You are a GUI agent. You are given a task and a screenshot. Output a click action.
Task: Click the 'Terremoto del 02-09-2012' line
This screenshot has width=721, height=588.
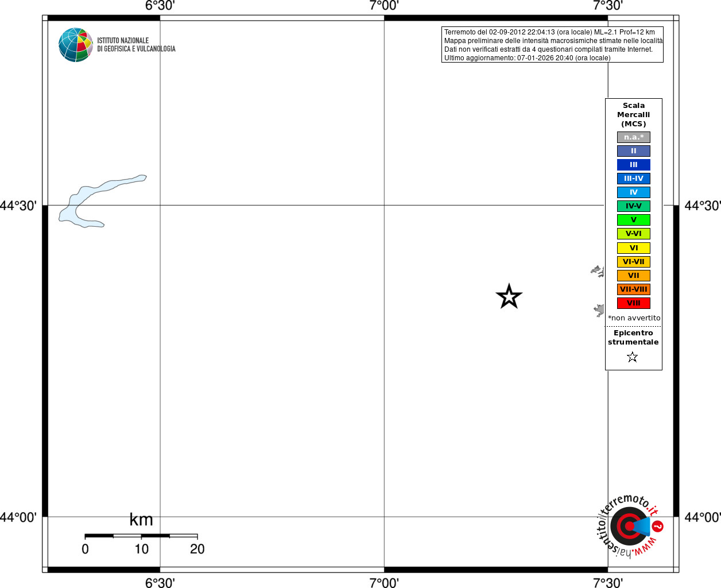pos(549,32)
